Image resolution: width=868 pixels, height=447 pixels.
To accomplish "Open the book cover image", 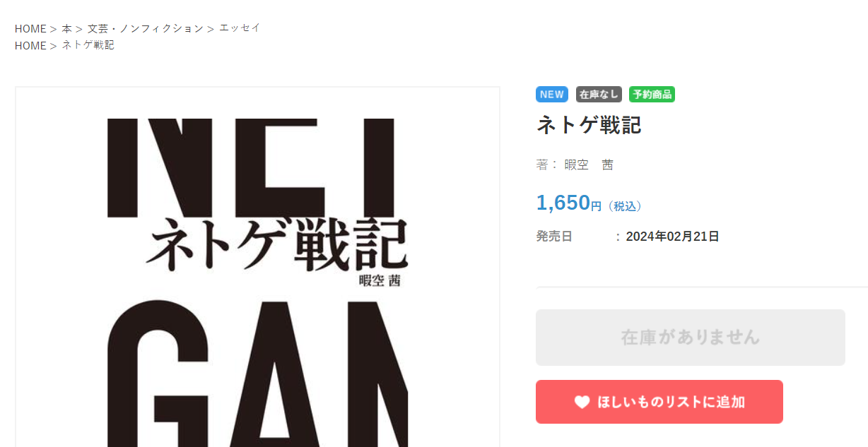I will click(258, 267).
